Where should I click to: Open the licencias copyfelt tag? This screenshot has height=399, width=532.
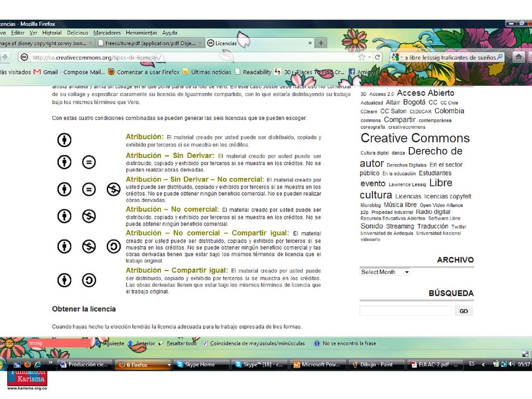pos(447,196)
